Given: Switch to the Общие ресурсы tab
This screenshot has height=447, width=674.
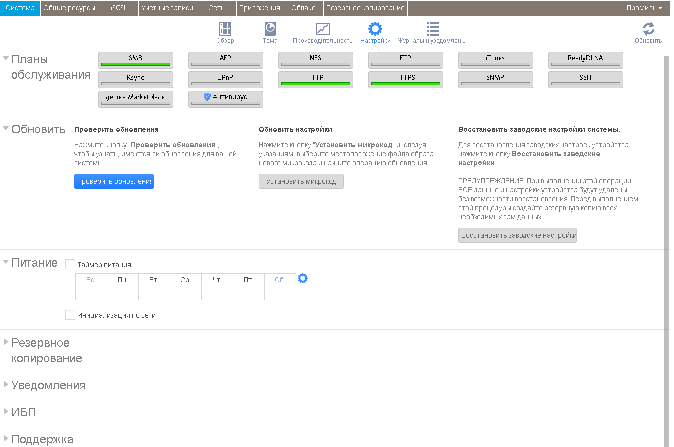Looking at the screenshot, I should [69, 8].
